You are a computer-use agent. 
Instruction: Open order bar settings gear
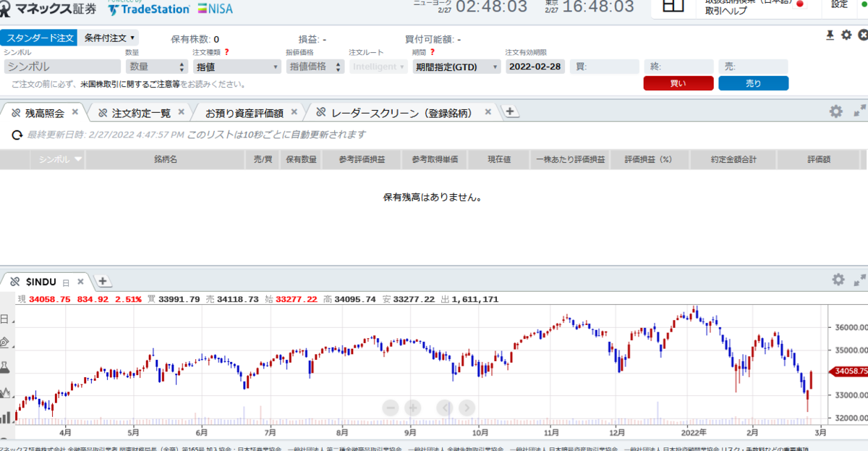pyautogui.click(x=846, y=35)
